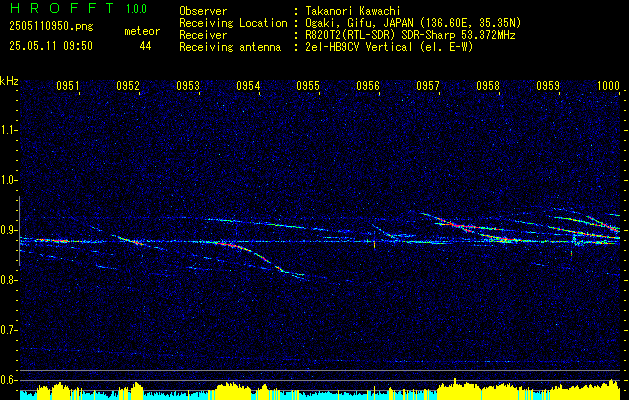Click observer name Takanori Kawachi
This screenshot has width=629, height=400.
353,11
